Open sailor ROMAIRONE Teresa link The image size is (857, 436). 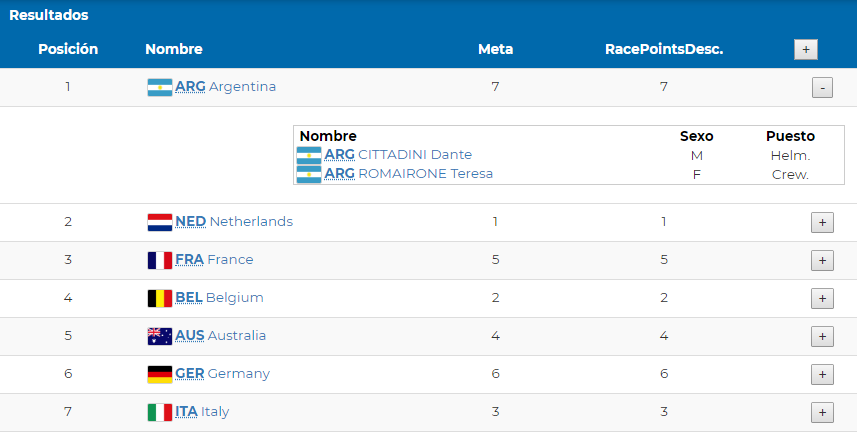click(x=408, y=174)
